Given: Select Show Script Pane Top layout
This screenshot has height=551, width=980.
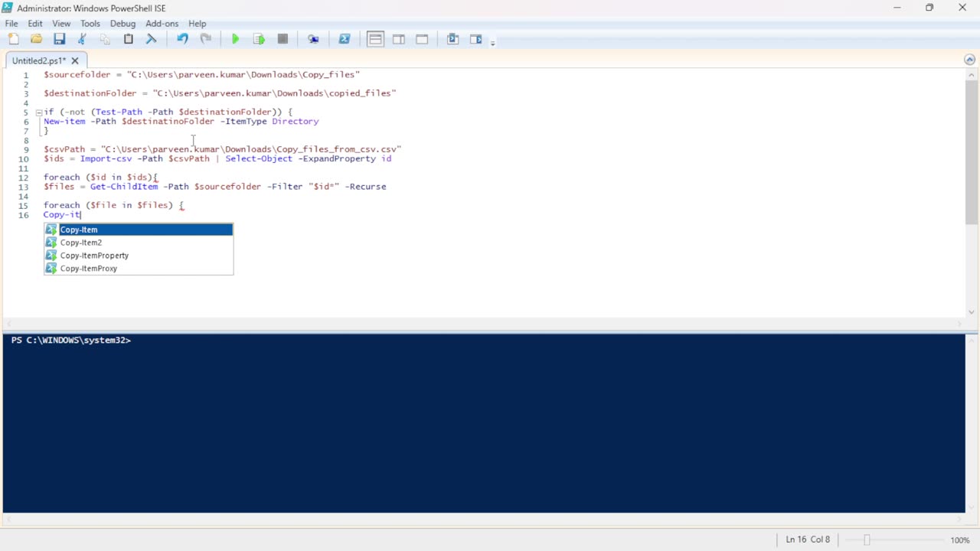Looking at the screenshot, I should [x=375, y=39].
